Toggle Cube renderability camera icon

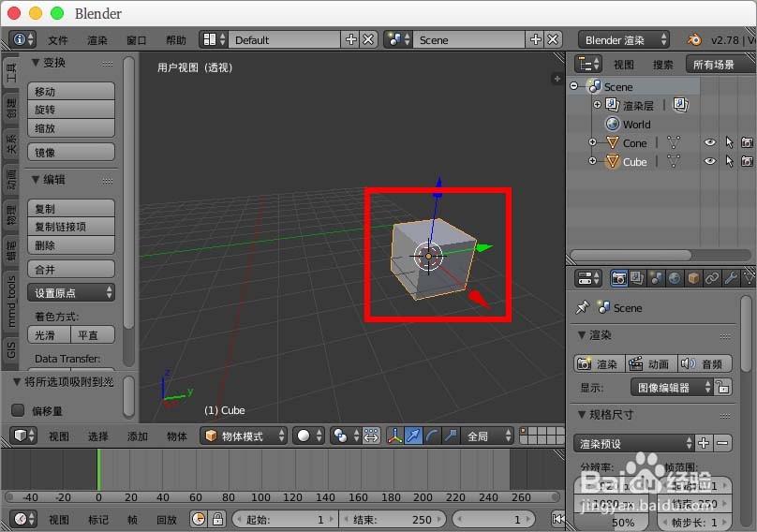tap(747, 161)
